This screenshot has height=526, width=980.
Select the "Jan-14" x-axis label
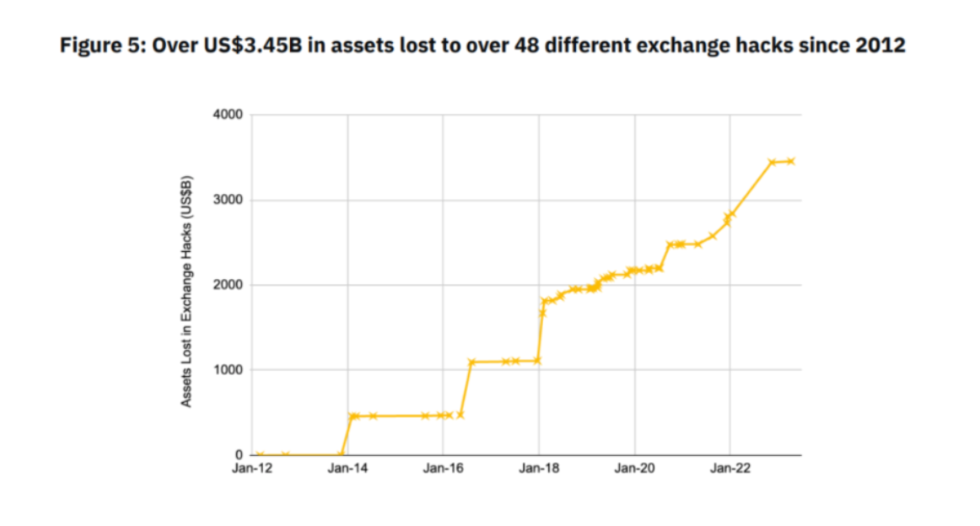coord(347,469)
